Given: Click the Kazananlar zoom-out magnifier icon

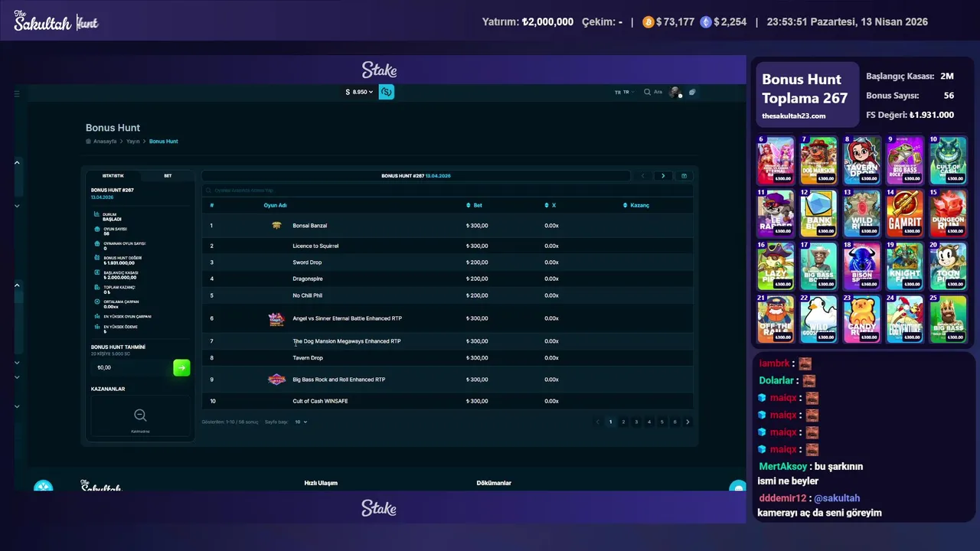Looking at the screenshot, I should pyautogui.click(x=140, y=416).
